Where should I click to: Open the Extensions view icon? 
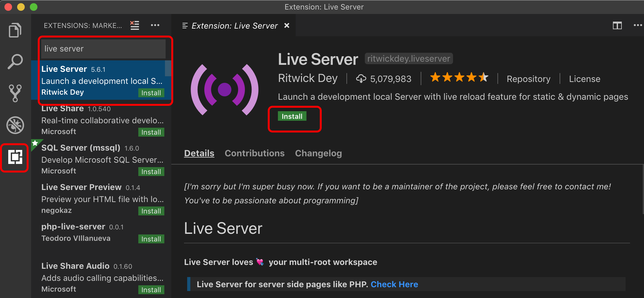coord(15,157)
